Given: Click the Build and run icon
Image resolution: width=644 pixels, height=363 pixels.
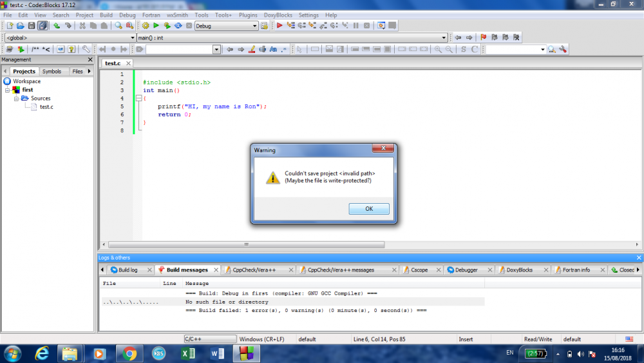Looking at the screenshot, I should [167, 26].
